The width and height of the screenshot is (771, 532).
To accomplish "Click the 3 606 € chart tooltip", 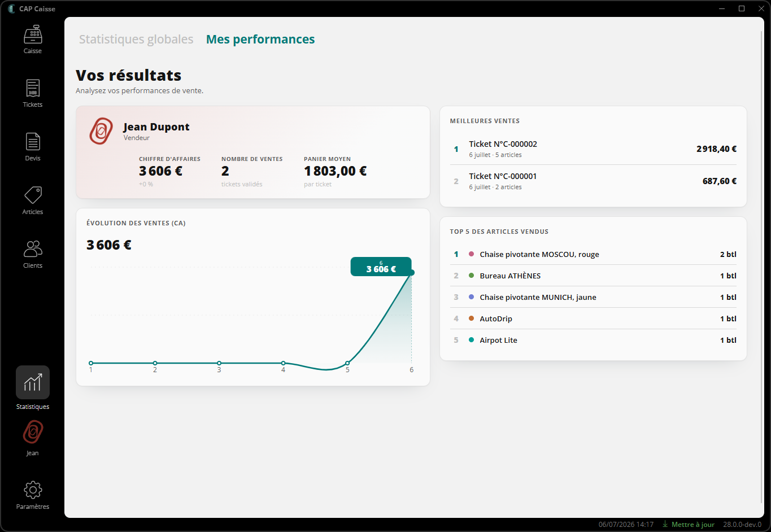I will 381,267.
